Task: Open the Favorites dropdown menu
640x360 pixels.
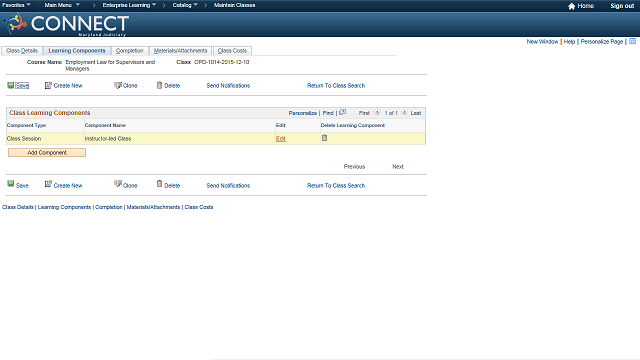Action: click(16, 5)
